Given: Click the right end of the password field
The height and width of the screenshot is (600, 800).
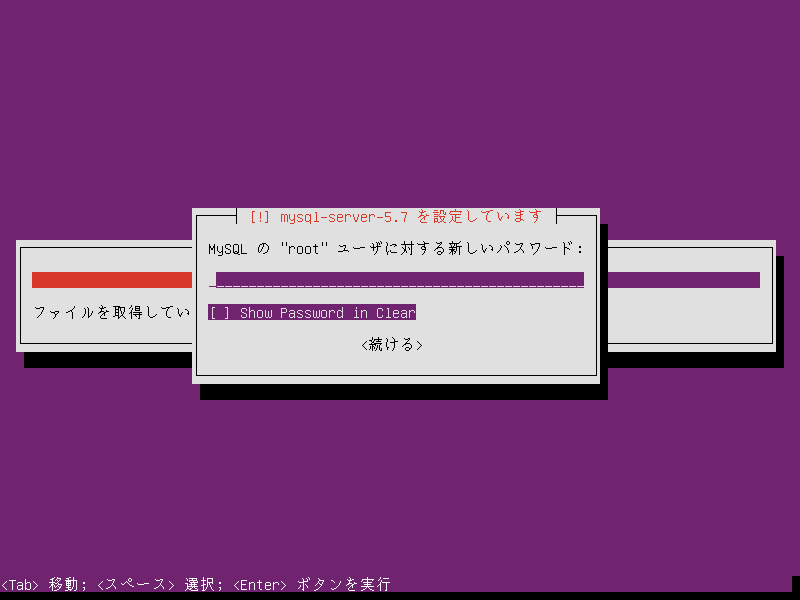Looking at the screenshot, I should click(578, 279).
